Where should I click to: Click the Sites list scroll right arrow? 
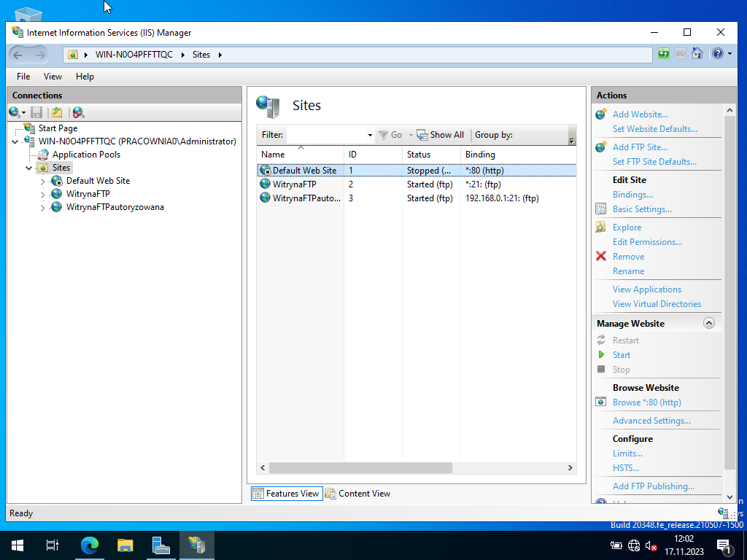[x=570, y=467]
